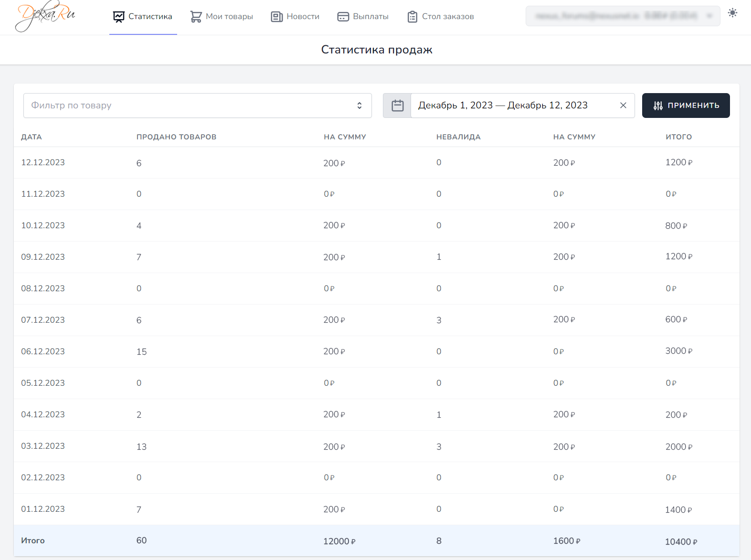The image size is (751, 560).
Task: Click the Невалида column header
Action: pos(458,137)
